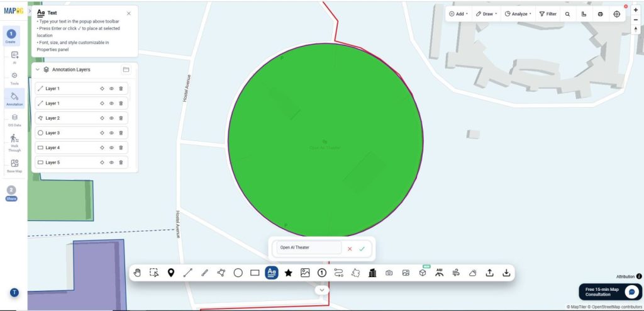Screen dimensions: 644x311
Task: Open the Draw dropdown menu
Action: coord(487,14)
